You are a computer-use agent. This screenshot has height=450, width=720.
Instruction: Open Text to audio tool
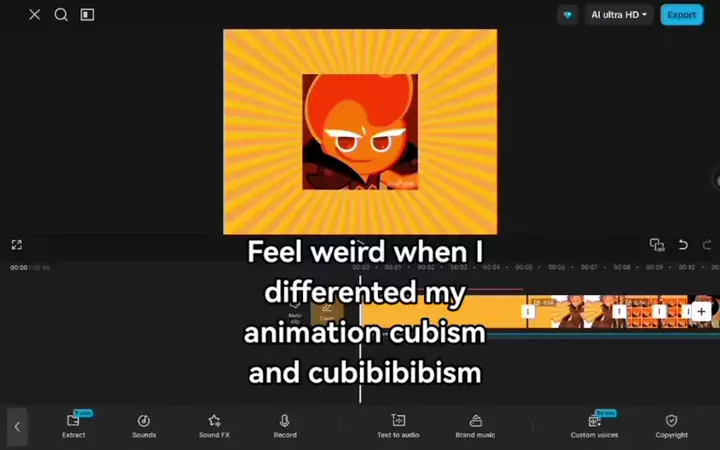(398, 426)
